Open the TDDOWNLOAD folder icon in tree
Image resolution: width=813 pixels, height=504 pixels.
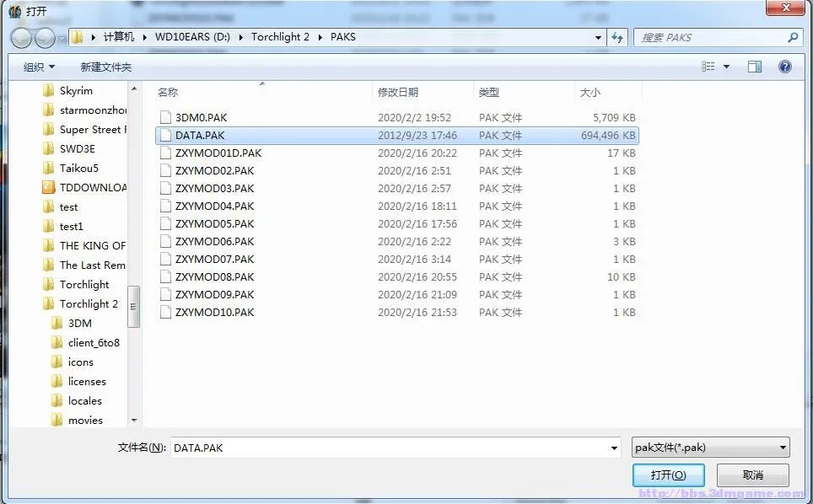(x=49, y=188)
